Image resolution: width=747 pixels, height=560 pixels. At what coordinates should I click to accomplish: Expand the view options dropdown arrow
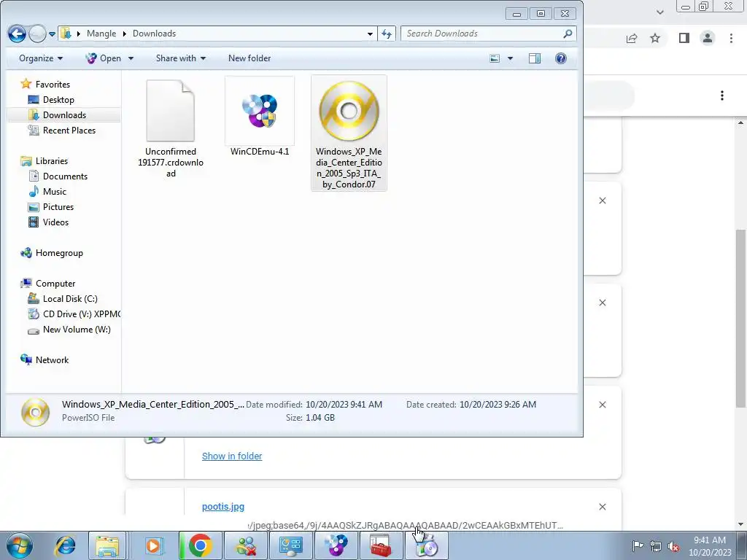point(510,58)
